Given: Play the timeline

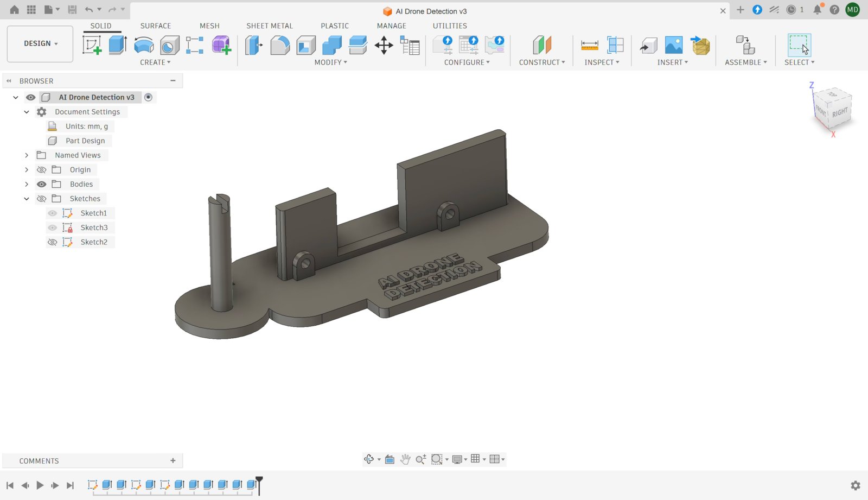Looking at the screenshot, I should click(40, 485).
